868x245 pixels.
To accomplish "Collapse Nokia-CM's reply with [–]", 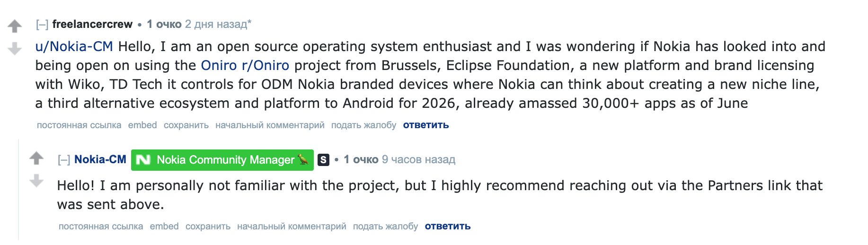I will [64, 160].
